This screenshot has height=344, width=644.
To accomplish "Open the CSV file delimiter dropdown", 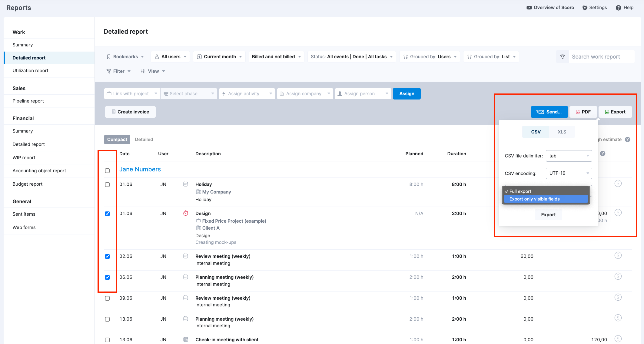I will 569,156.
